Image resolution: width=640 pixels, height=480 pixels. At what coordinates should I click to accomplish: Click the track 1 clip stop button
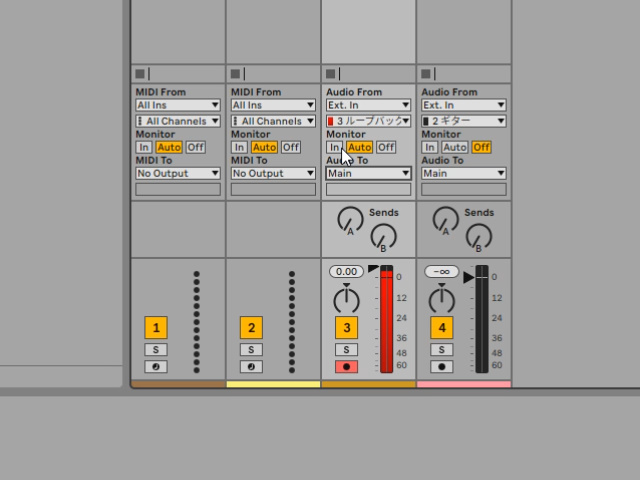tap(140, 74)
